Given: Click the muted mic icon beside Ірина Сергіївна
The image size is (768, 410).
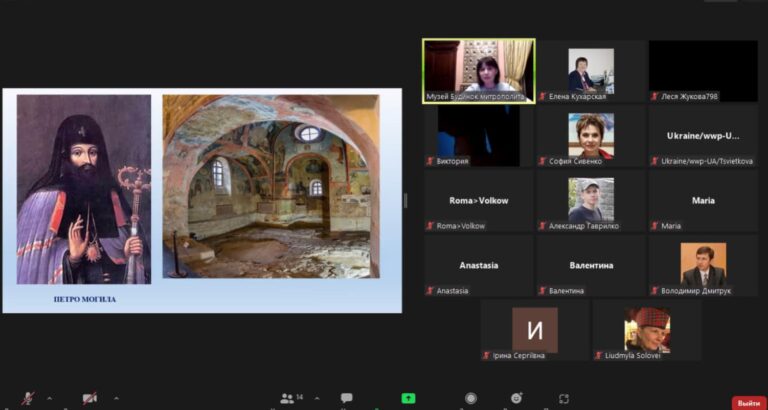Looking at the screenshot, I should 486,356.
